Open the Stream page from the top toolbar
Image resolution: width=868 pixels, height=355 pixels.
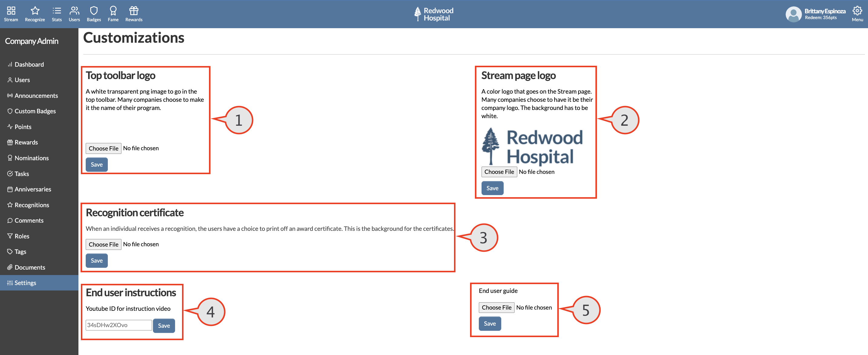click(11, 14)
